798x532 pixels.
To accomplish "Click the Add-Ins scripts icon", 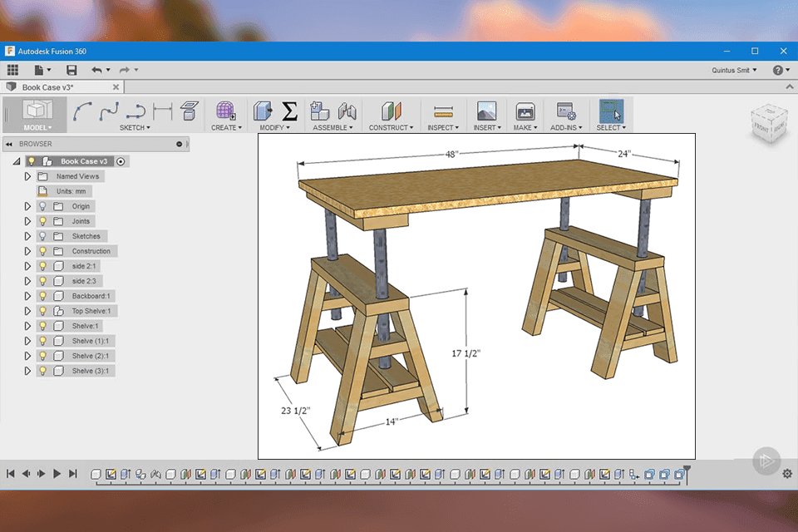I will [x=566, y=111].
